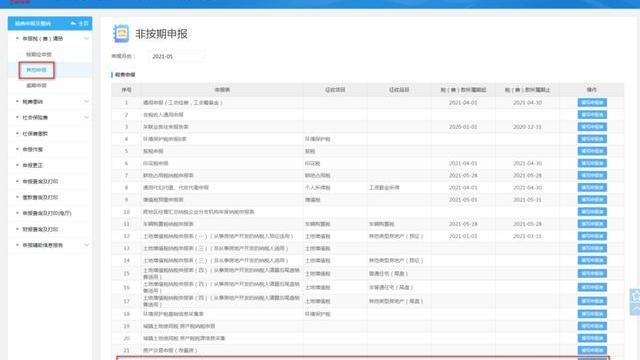This screenshot has width=640, height=360.
Task: Click the blue action button for row 6
Action: (592, 163)
